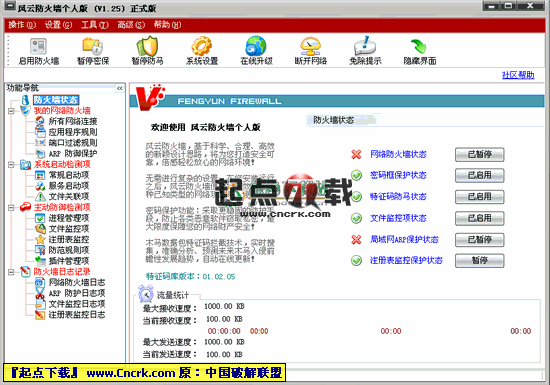The image size is (550, 385).
Task: Open the 高级 menu
Action: point(131,25)
